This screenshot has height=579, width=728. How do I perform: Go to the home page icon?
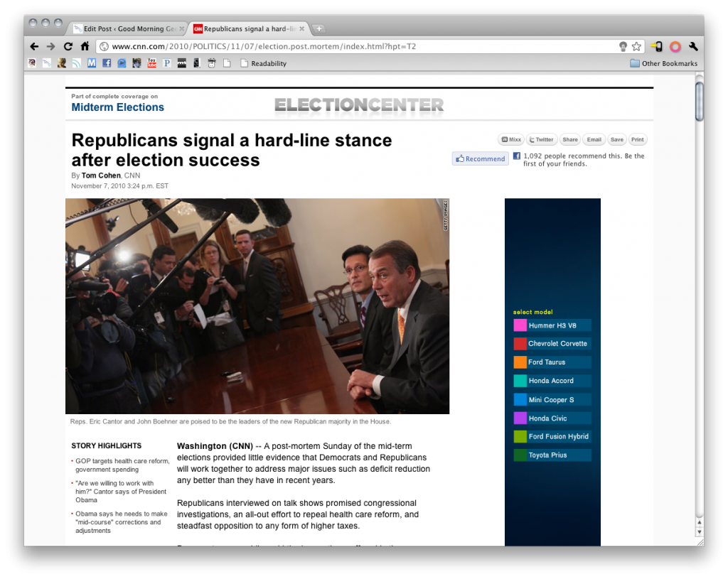85,46
